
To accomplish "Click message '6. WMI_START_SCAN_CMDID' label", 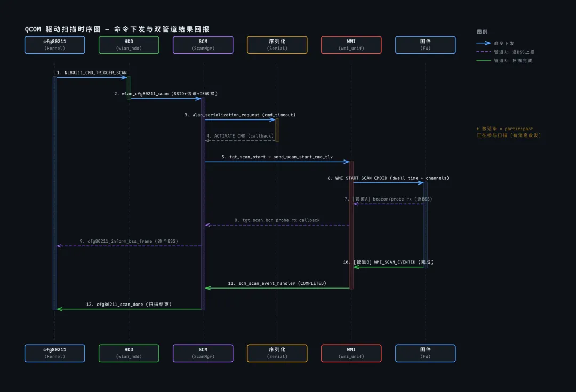I will point(357,178).
